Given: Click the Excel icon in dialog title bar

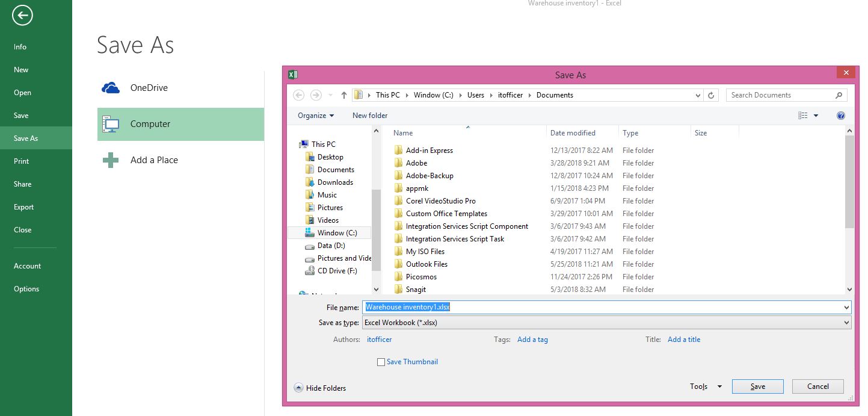Looking at the screenshot, I should [292, 75].
